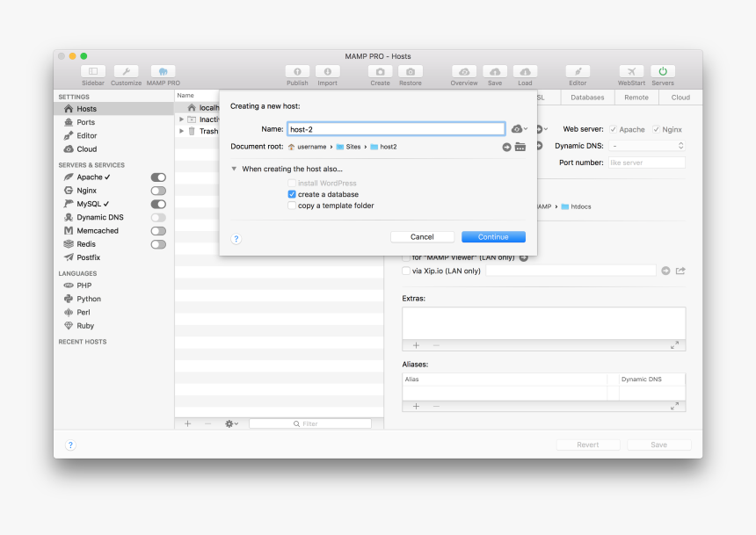Enable via Xip.io (LAN only) checkbox

406,271
